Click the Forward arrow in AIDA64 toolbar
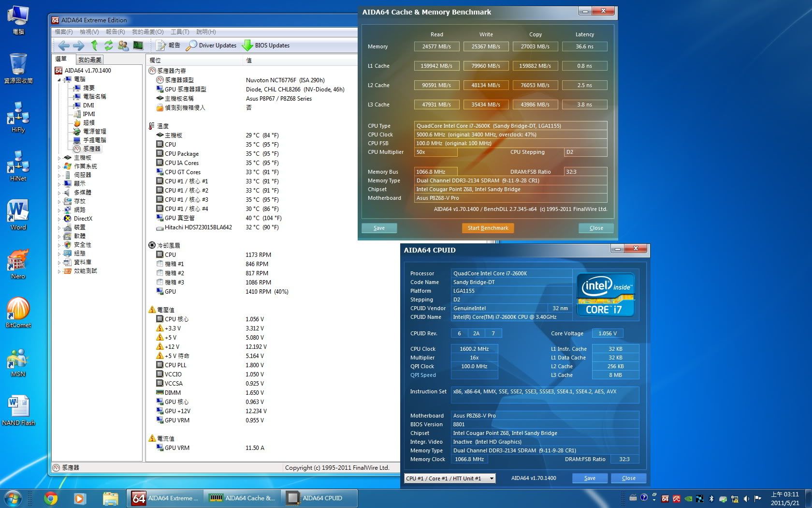The image size is (812, 508). 78,45
